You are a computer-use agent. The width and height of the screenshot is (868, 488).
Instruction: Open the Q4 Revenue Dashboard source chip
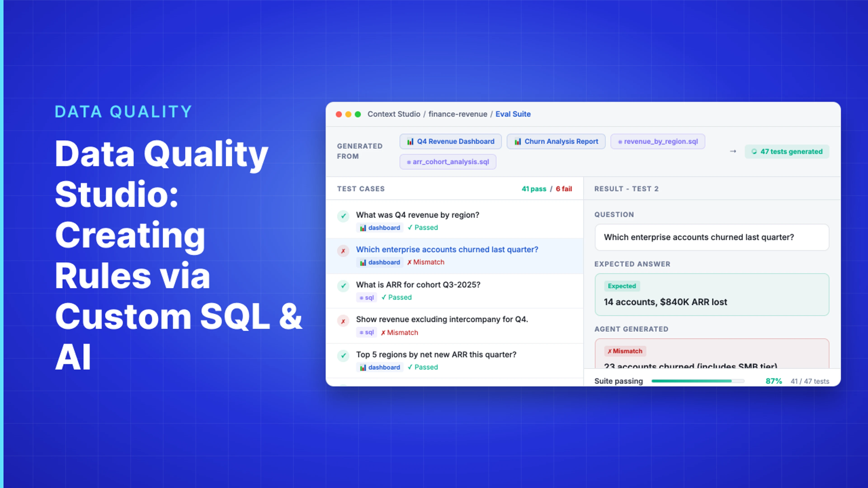click(451, 141)
